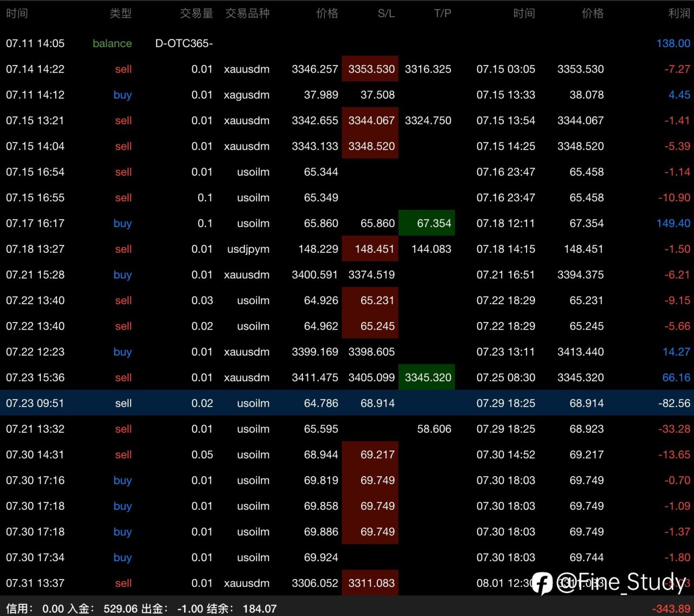The width and height of the screenshot is (694, 616).
Task: Select the 07.31 13:37 xauusdm sell row
Action: 347,583
